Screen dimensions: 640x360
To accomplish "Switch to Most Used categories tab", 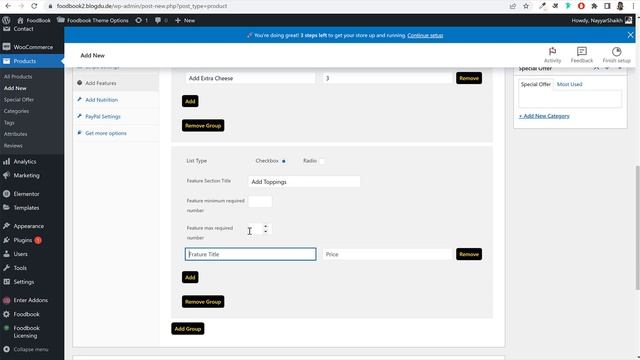I will coord(569,84).
